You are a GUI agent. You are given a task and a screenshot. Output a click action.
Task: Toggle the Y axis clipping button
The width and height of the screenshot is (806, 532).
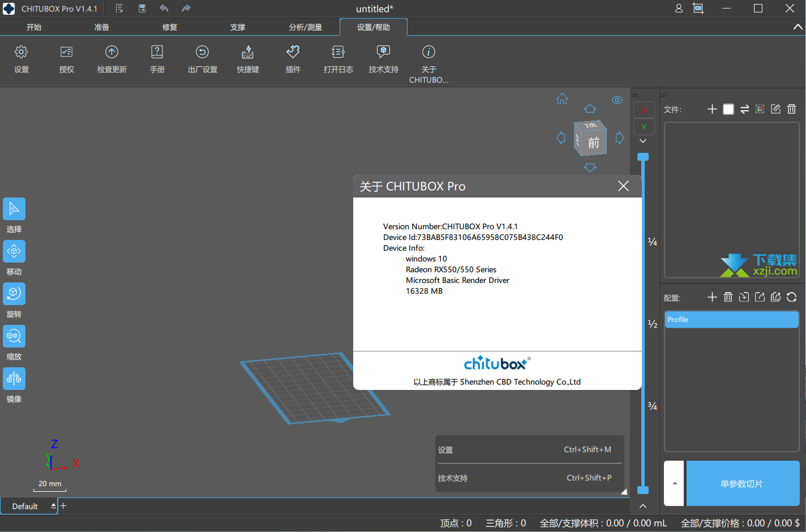(644, 127)
